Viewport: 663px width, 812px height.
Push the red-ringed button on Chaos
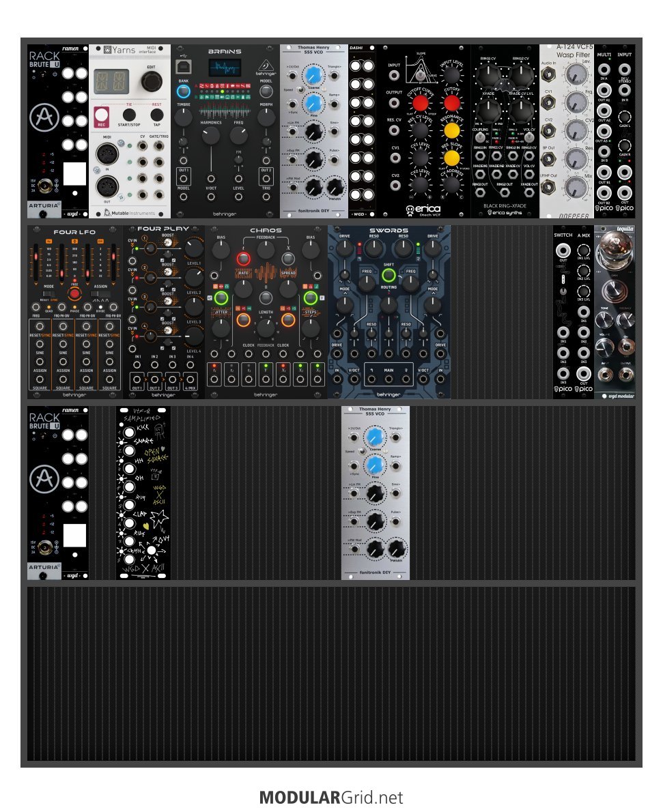point(243,259)
